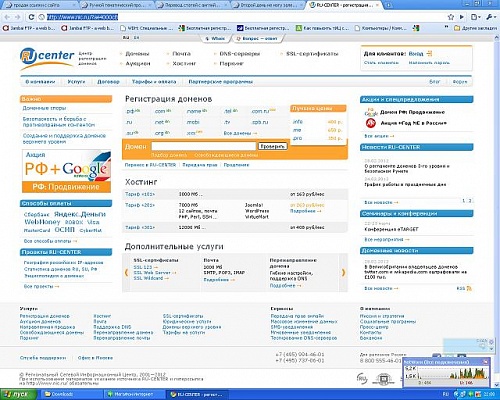Click the Яндекс.Деньги payment link
500x400 pixels.
[x=80, y=214]
